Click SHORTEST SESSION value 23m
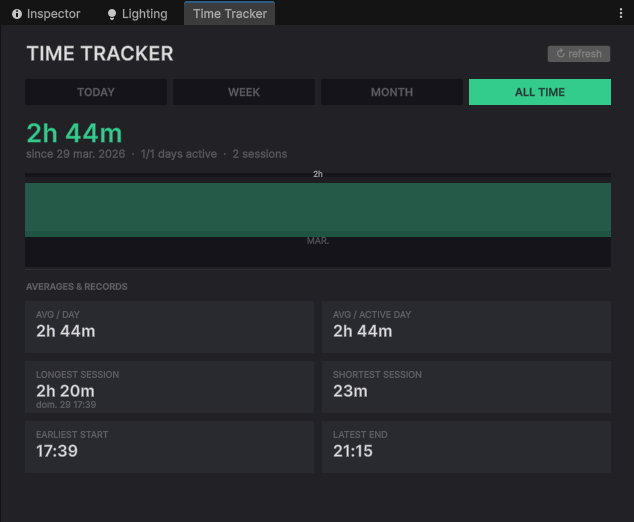The height and width of the screenshot is (522, 634). (350, 391)
